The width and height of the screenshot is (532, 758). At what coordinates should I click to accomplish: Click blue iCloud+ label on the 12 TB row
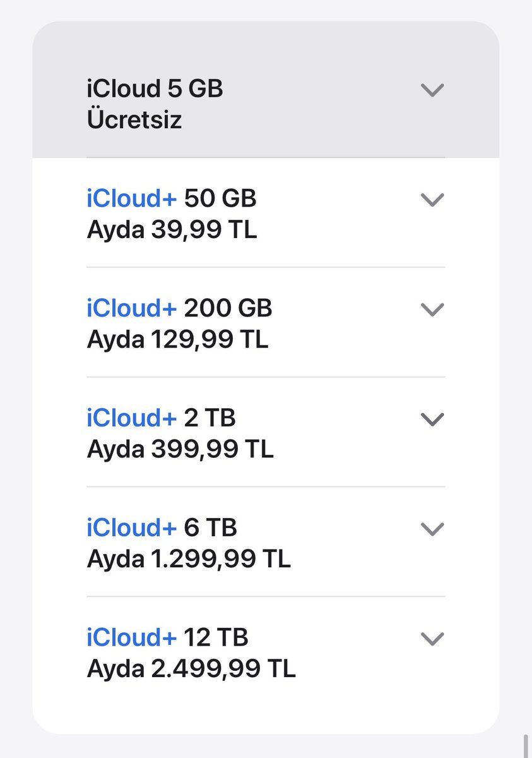[132, 638]
